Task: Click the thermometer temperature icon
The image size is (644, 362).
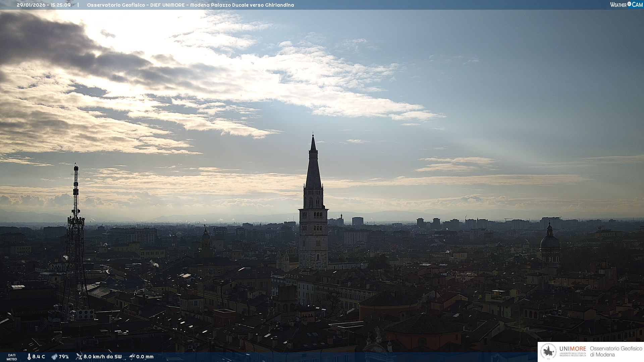Action: click(x=29, y=357)
